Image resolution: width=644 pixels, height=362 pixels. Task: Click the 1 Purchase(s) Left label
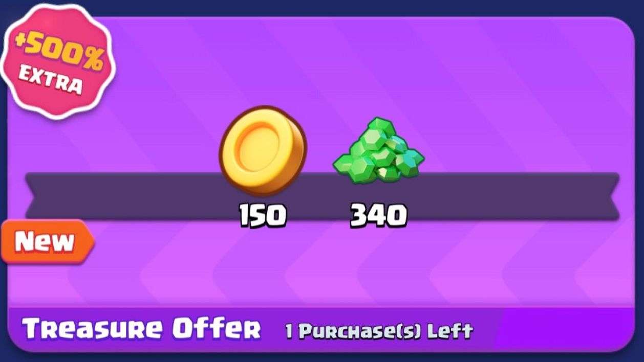pyautogui.click(x=379, y=331)
